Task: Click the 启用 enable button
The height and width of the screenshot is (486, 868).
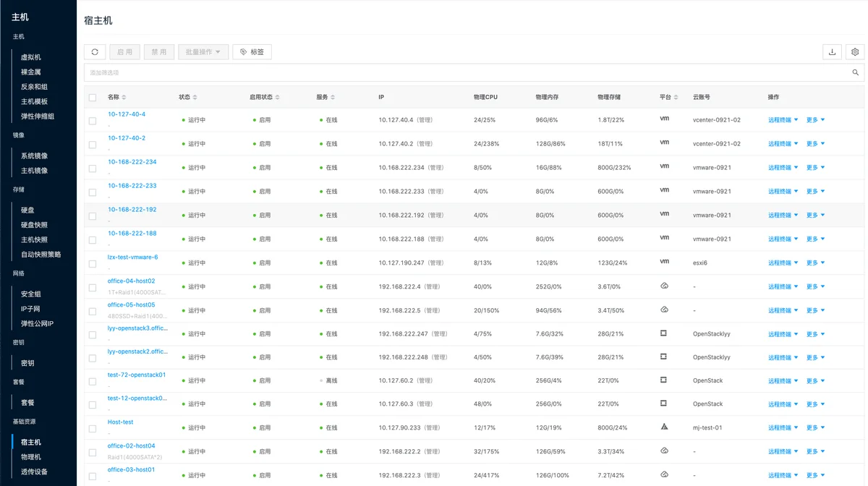Action: pyautogui.click(x=125, y=52)
